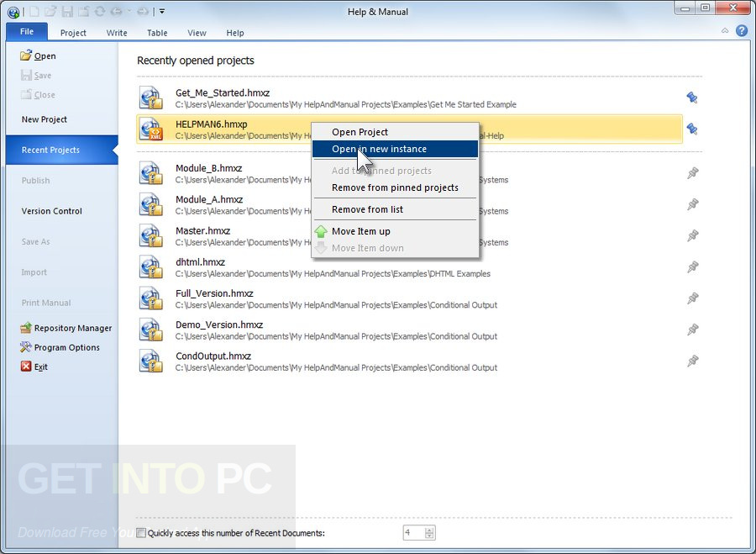Choose Open Project from the context menu
756x554 pixels.
395,132
